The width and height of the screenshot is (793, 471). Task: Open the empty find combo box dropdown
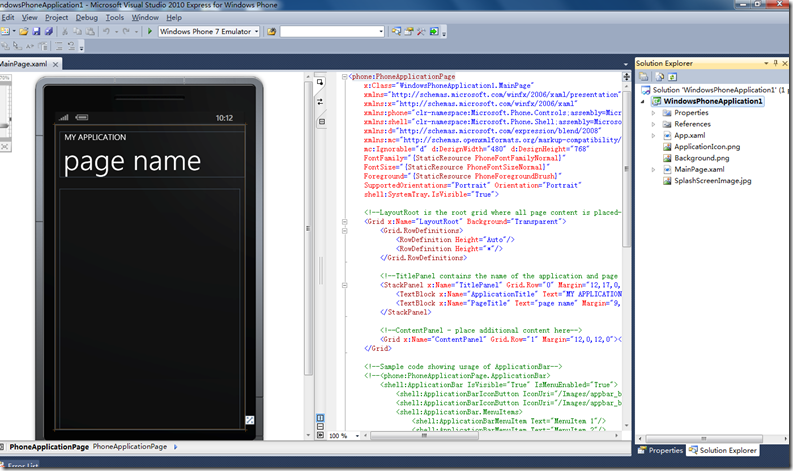pos(381,31)
